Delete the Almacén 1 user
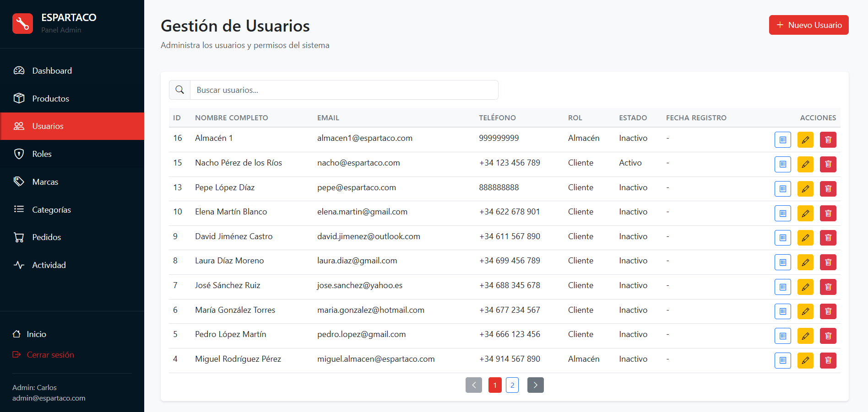 tap(828, 140)
